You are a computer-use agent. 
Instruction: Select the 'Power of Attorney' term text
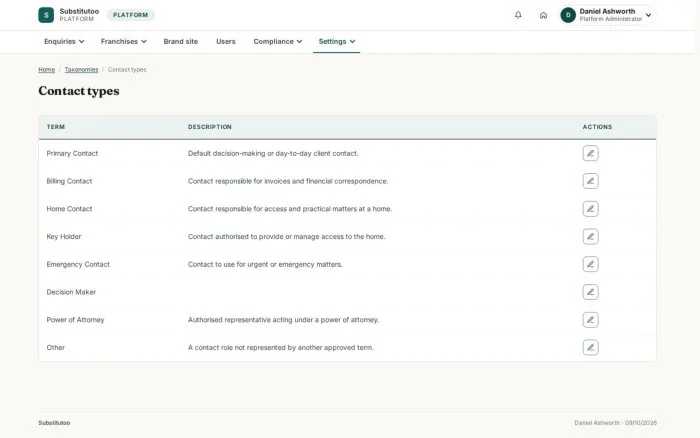[75, 319]
